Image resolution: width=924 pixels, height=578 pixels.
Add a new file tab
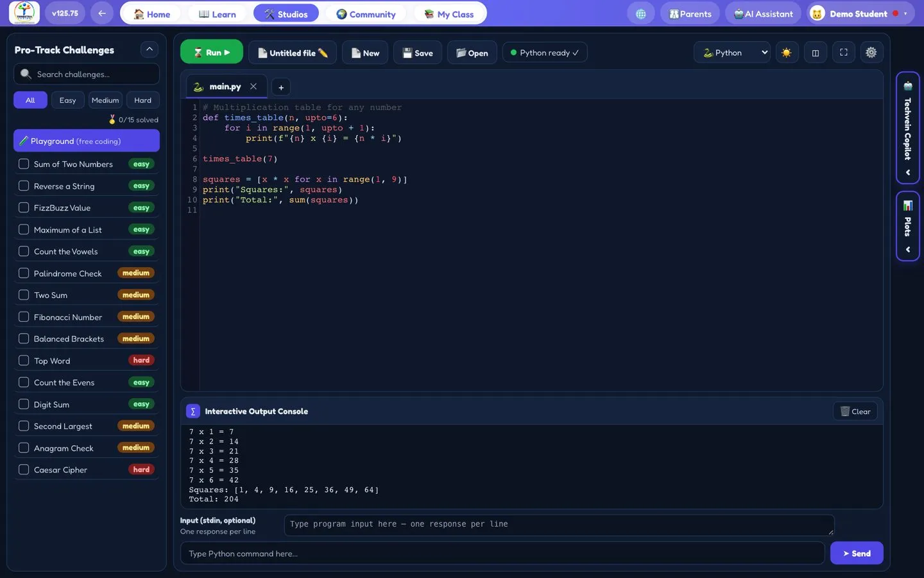tap(281, 87)
